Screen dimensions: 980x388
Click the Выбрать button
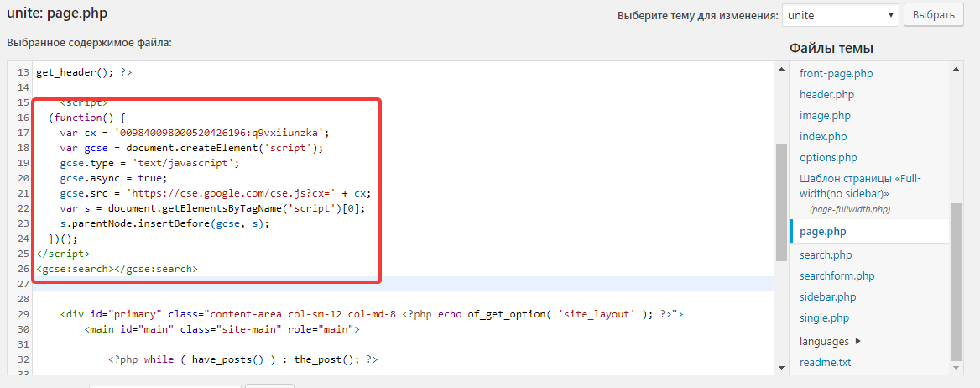[933, 16]
